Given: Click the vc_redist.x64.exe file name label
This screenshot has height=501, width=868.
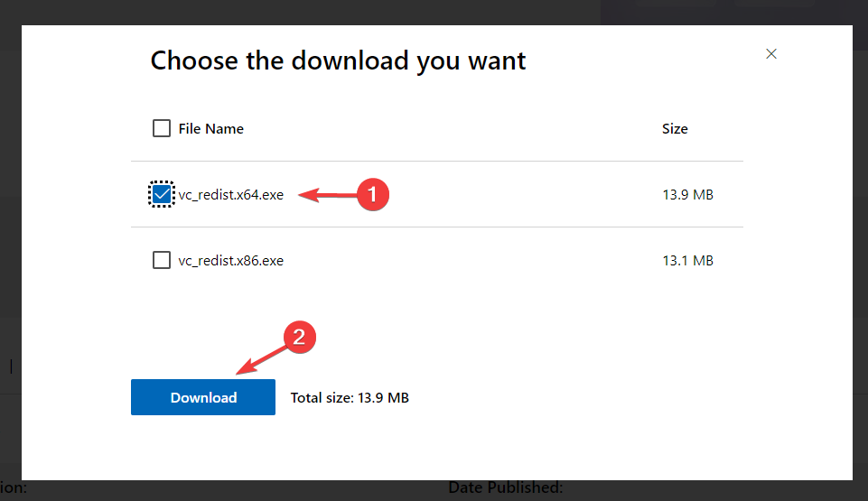Looking at the screenshot, I should 231,194.
